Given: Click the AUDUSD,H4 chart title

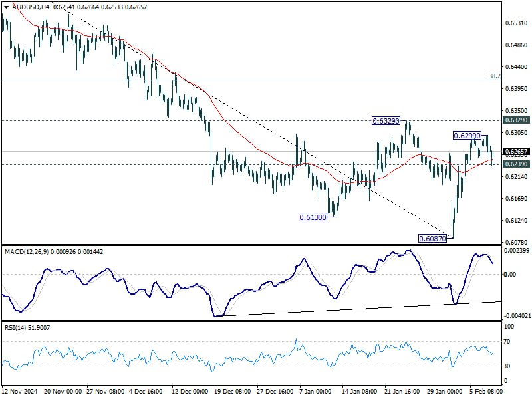Looking at the screenshot, I should pyautogui.click(x=31, y=7).
